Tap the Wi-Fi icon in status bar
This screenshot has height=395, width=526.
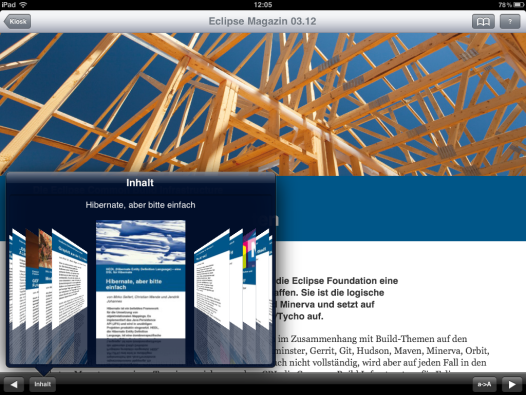23,5
